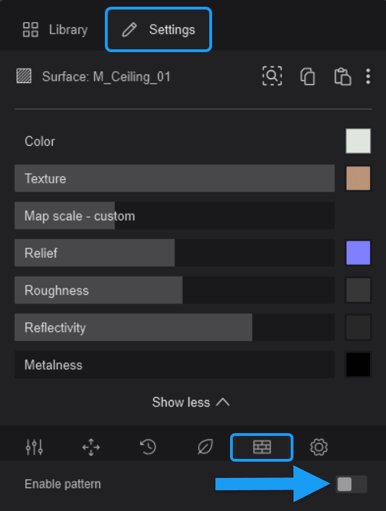This screenshot has height=511, width=386.
Task: Click the Show less chevron arrow
Action: [223, 402]
